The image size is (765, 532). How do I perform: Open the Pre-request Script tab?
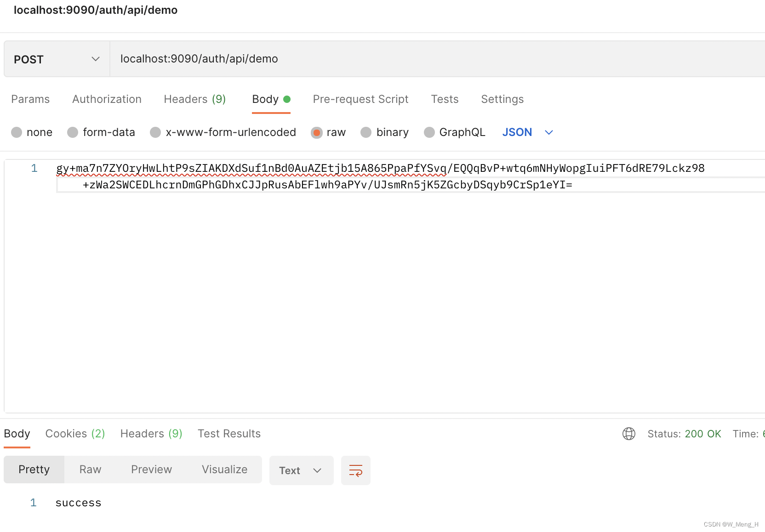(360, 99)
